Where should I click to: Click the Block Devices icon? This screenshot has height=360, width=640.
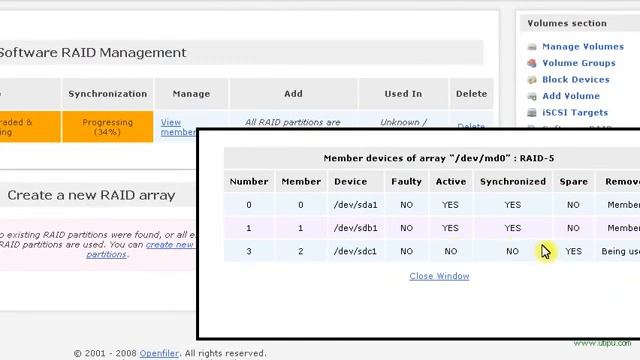point(532,80)
